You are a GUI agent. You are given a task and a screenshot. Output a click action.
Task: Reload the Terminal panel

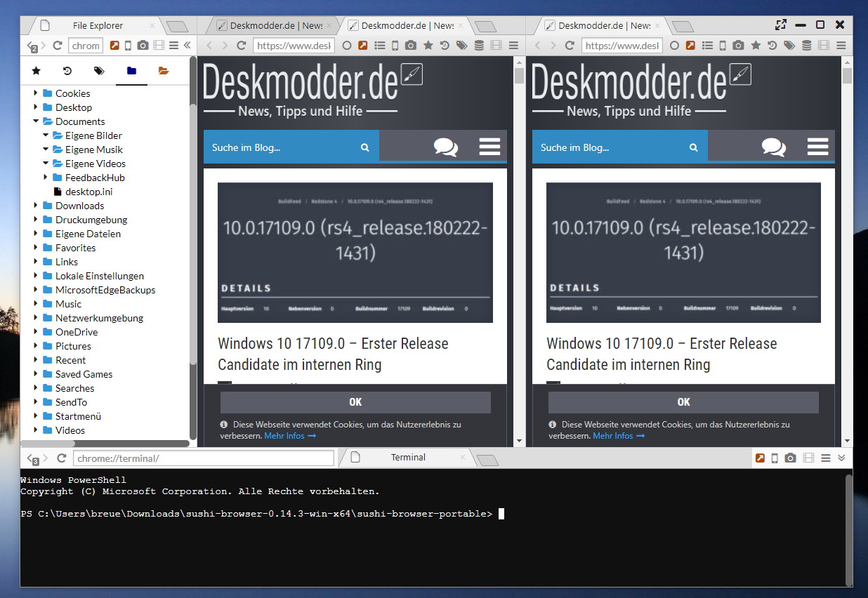(62, 458)
